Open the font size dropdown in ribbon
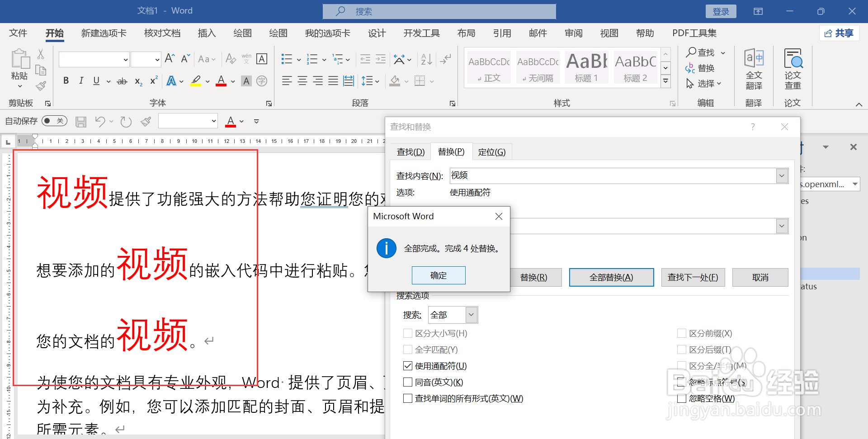This screenshot has height=439, width=868. pos(157,59)
